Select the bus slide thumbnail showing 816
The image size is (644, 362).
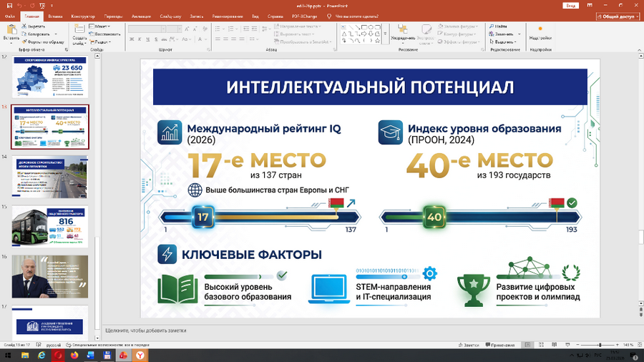pyautogui.click(x=49, y=226)
